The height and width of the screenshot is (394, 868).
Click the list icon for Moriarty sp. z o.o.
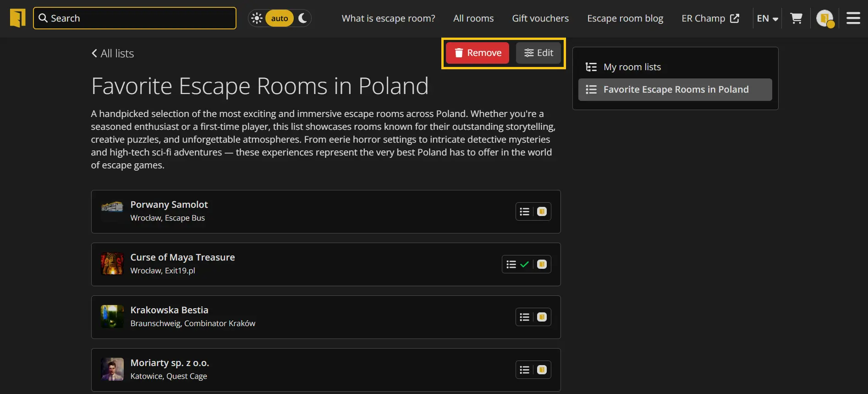click(524, 370)
